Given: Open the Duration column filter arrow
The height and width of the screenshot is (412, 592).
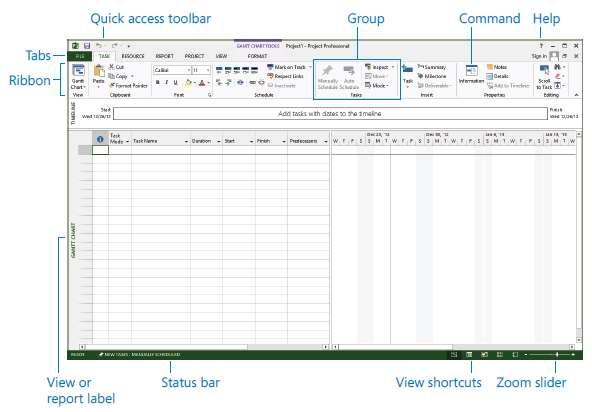Looking at the screenshot, I should pos(219,141).
